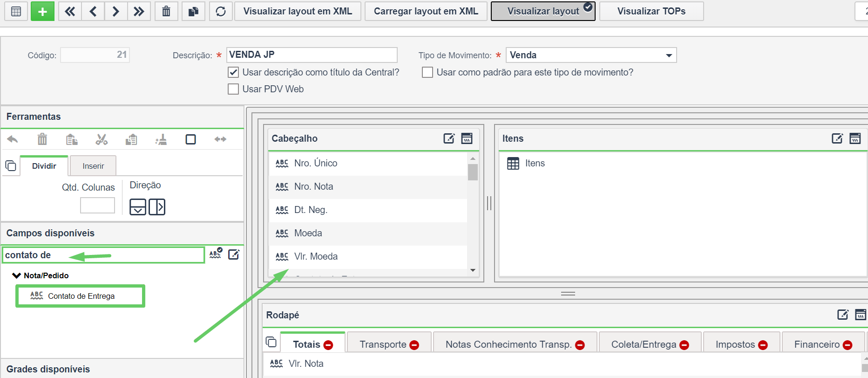Select Moeda in Cabeçalho list
Viewport: 868px width, 378px height.
click(x=368, y=234)
